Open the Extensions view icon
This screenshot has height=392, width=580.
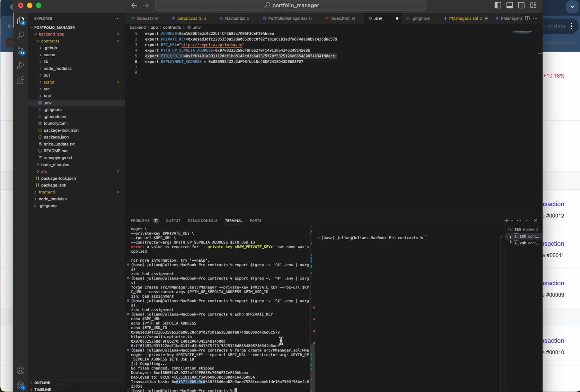pyautogui.click(x=21, y=80)
